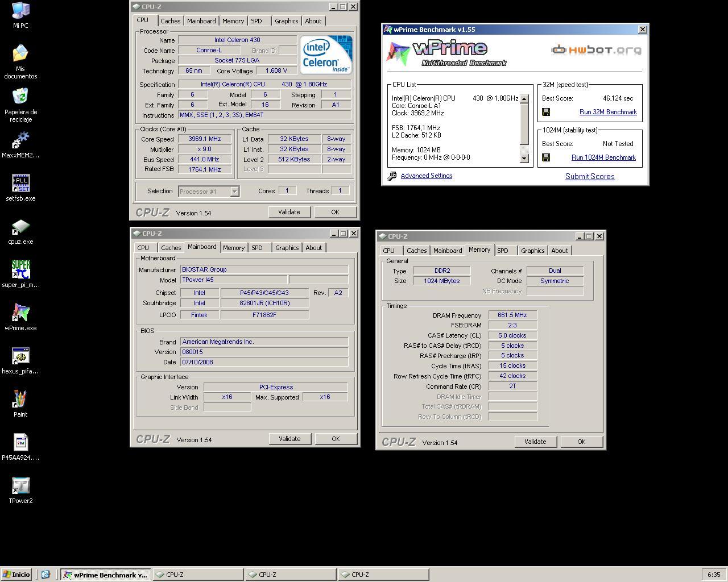Open About tab in Memory CPU-Z window
728x582 pixels.
click(x=559, y=251)
